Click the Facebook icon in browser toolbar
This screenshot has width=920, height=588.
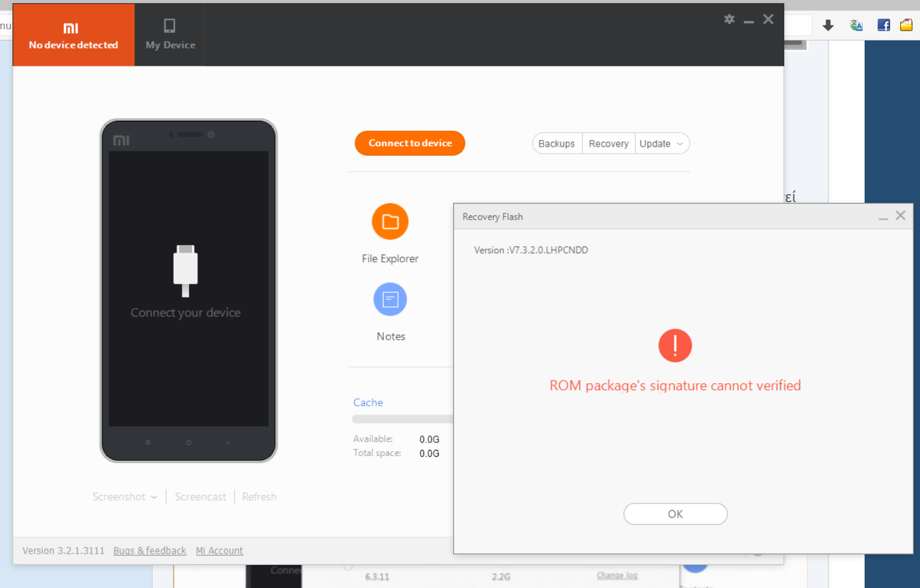point(883,26)
